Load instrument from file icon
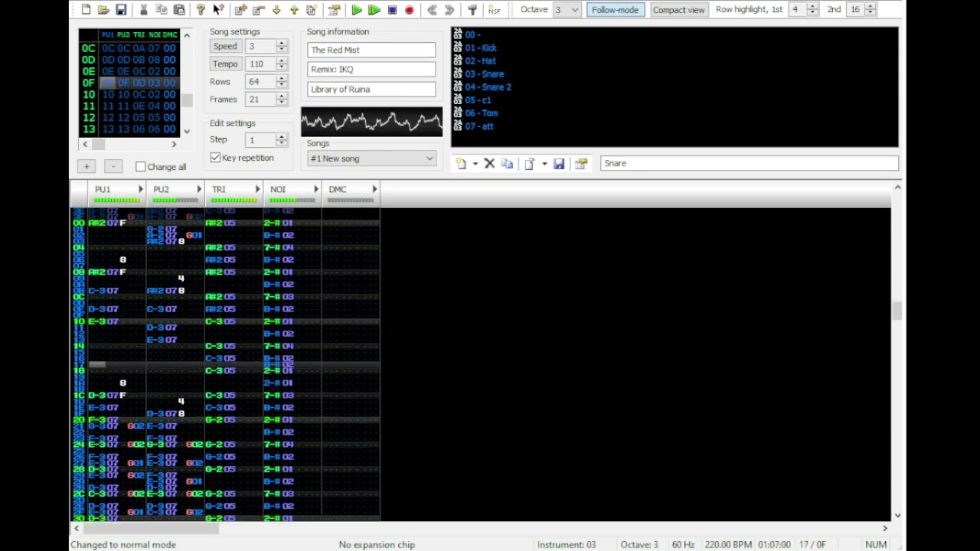This screenshot has width=980, height=551. tap(530, 164)
